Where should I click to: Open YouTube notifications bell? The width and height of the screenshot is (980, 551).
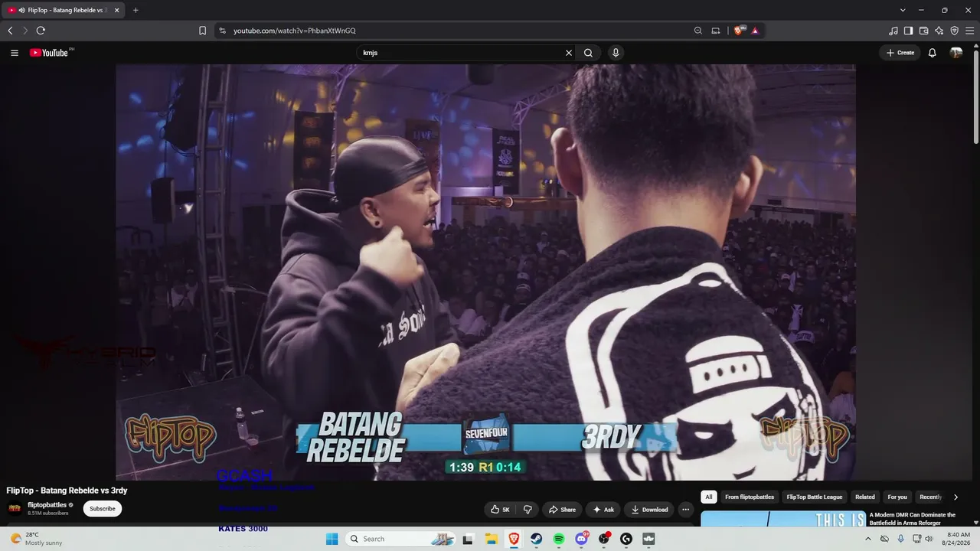point(932,53)
